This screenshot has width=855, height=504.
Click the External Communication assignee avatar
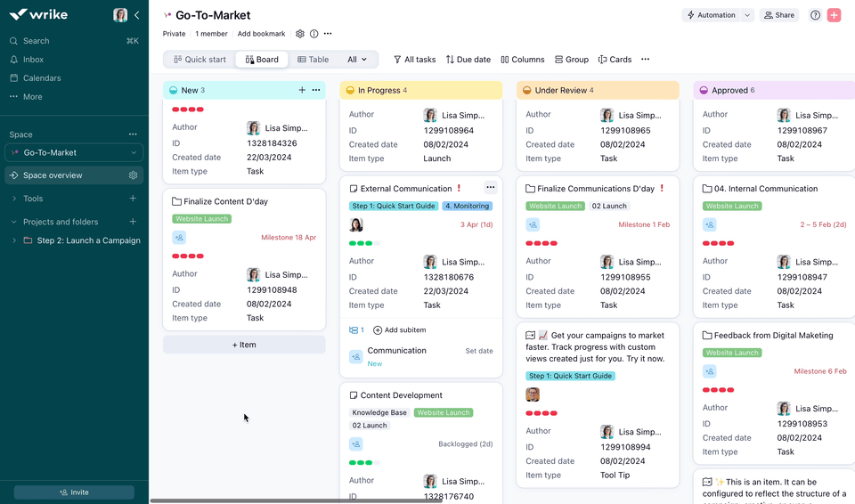pyautogui.click(x=356, y=224)
